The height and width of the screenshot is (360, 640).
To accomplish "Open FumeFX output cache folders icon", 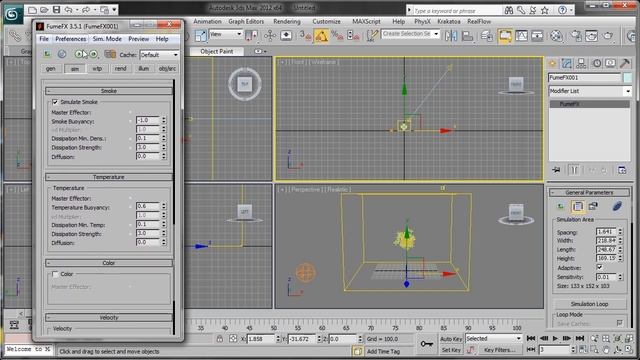I will (x=109, y=54).
